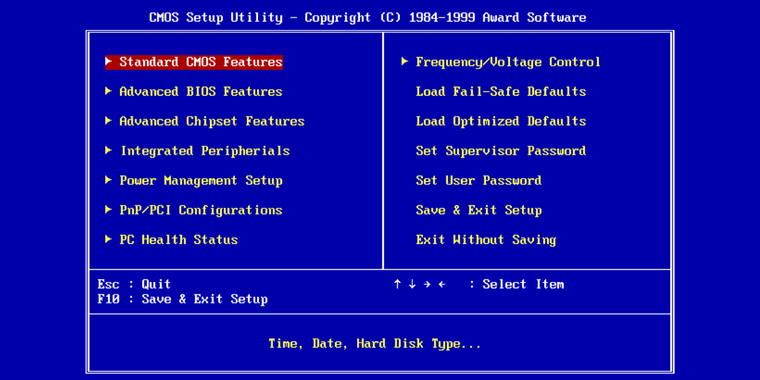Click arrow beside Advanced Chipset Features
This screenshot has width=760, height=380.
point(109,121)
